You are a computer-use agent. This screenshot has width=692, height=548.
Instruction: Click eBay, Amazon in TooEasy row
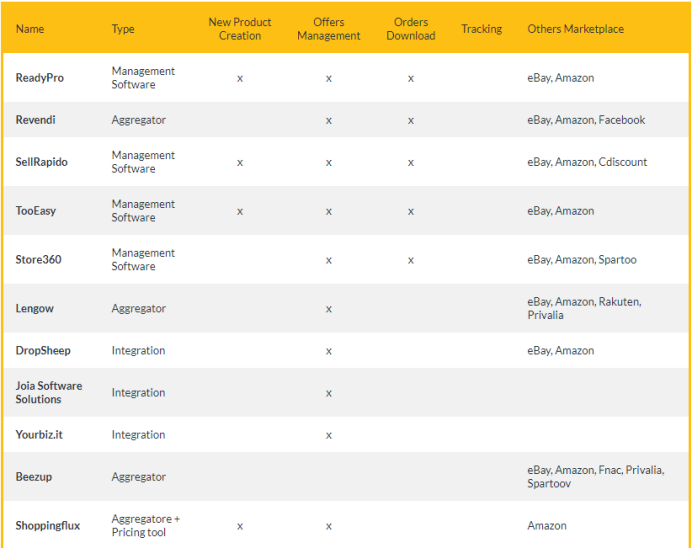(x=560, y=211)
